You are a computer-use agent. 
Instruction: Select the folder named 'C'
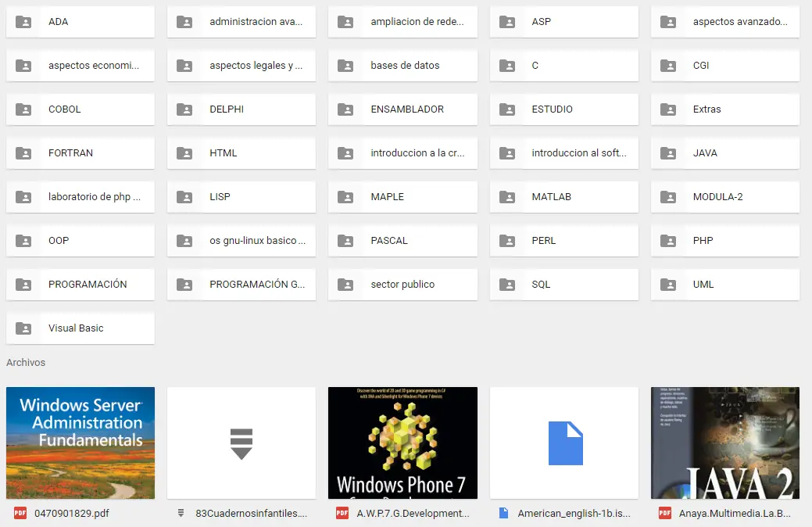[x=564, y=66]
